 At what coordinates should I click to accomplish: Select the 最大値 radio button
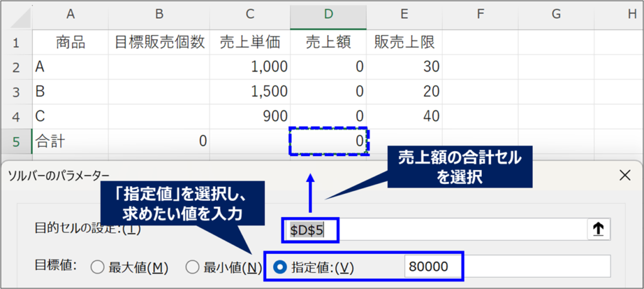click(97, 267)
